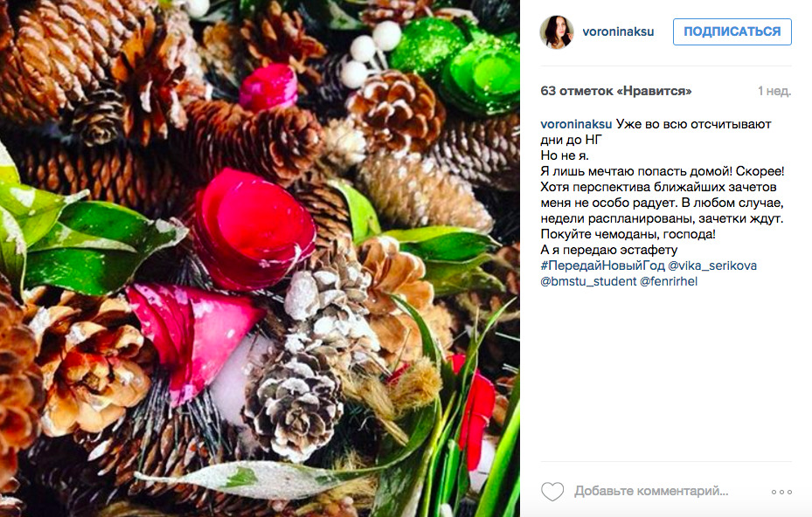The height and width of the screenshot is (517, 812).
Task: Open the three-dots more options menu
Action: pyautogui.click(x=781, y=492)
